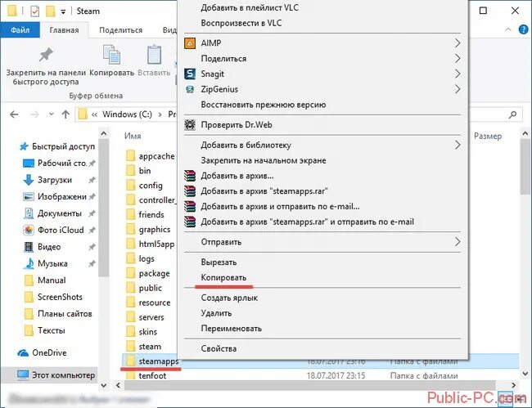The height and width of the screenshot is (408, 532).
Task: Click the Pin to Quick Access pushpin icon
Action: point(46,55)
